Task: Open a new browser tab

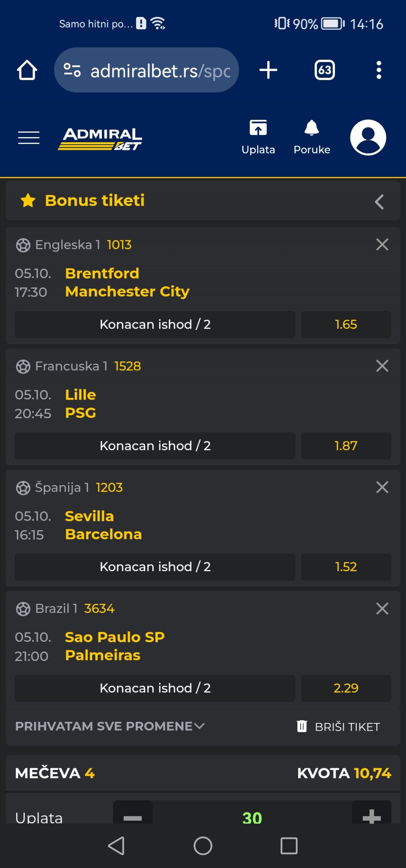Action: point(268,70)
